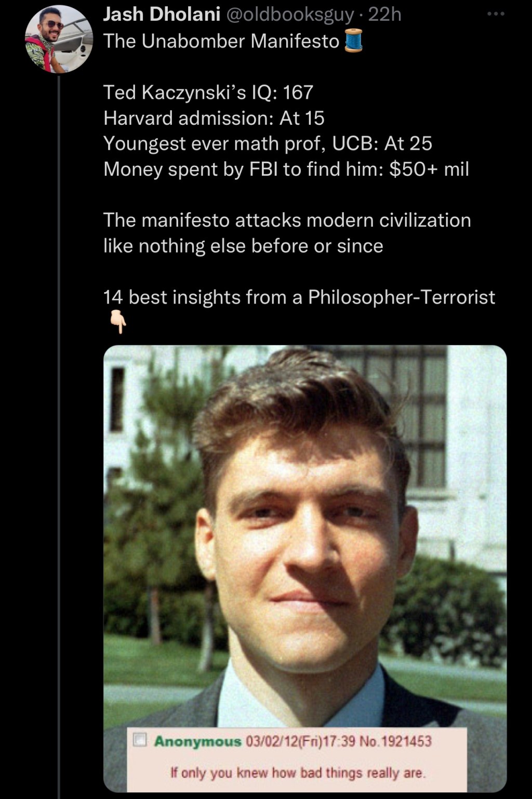Click the Jash Dholani display name
Viewport: 532px width, 799px height.
point(162,15)
